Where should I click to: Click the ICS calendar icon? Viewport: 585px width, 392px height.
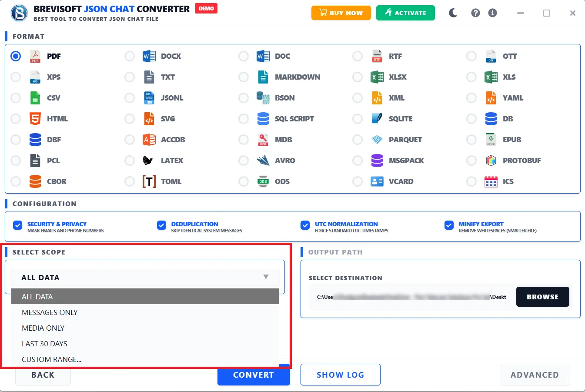click(491, 181)
